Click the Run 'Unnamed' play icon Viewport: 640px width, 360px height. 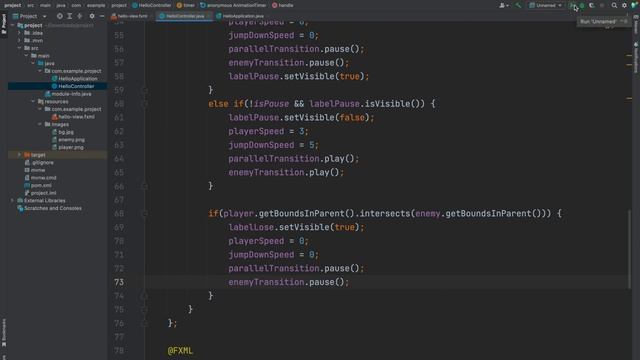click(572, 5)
